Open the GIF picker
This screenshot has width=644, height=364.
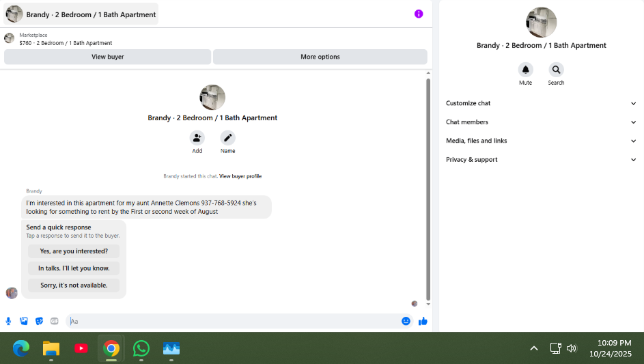point(54,321)
